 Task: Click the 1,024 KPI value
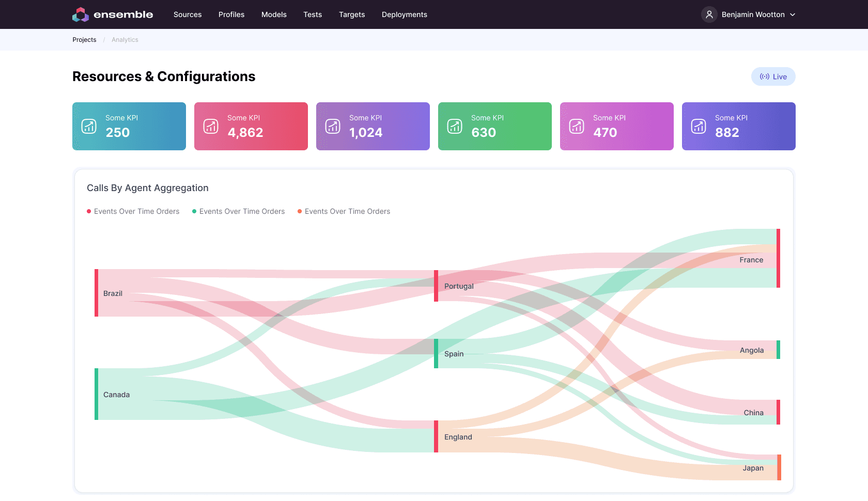[x=366, y=133]
